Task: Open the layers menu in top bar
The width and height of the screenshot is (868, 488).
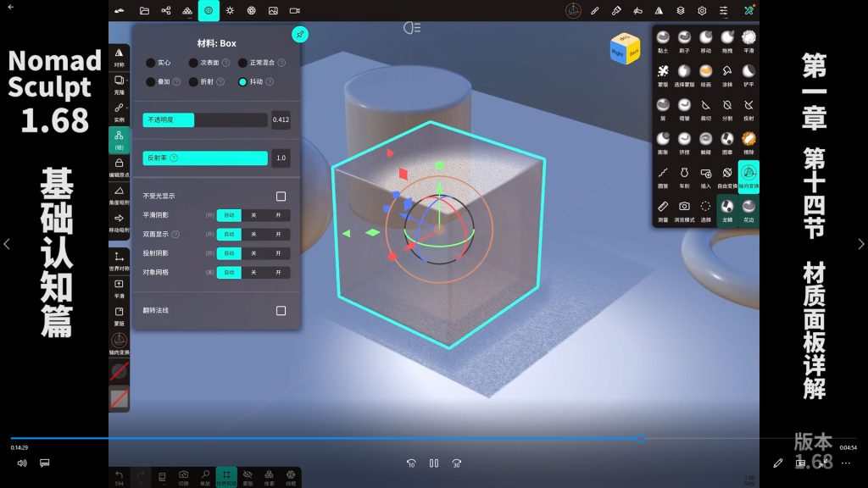Action: [680, 11]
